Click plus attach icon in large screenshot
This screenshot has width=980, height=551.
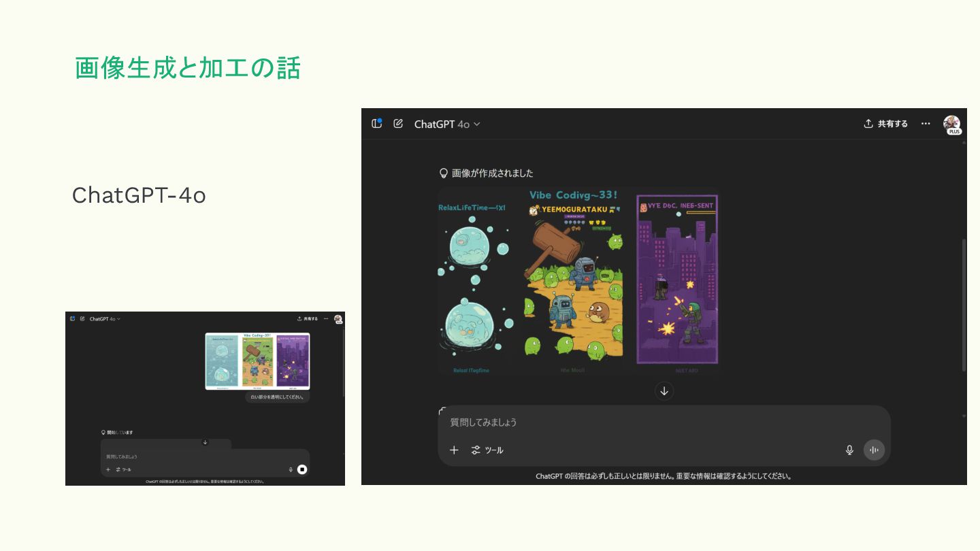click(454, 450)
